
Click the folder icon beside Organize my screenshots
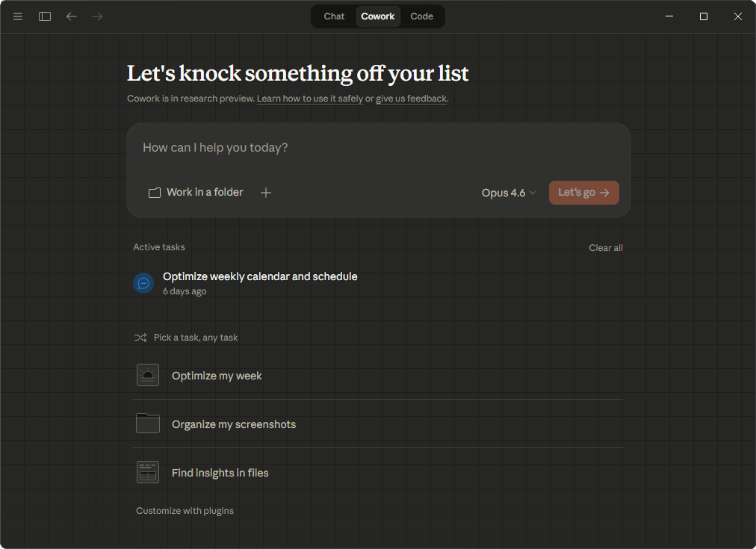[x=147, y=423]
